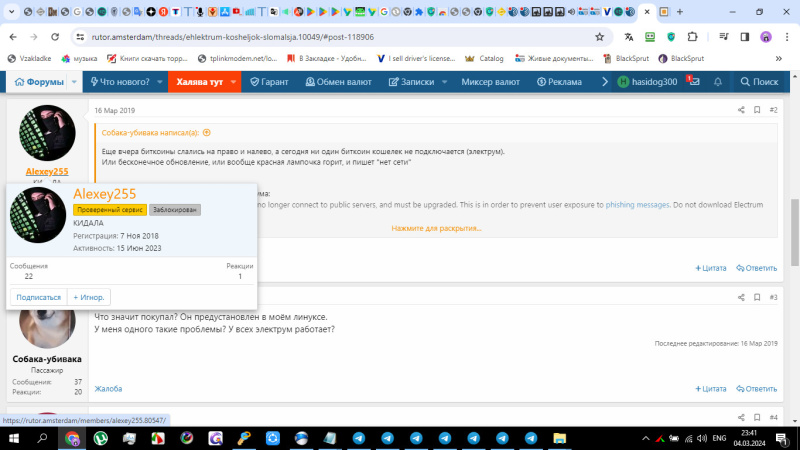
Task: Open volume control in system tray
Action: point(702,438)
